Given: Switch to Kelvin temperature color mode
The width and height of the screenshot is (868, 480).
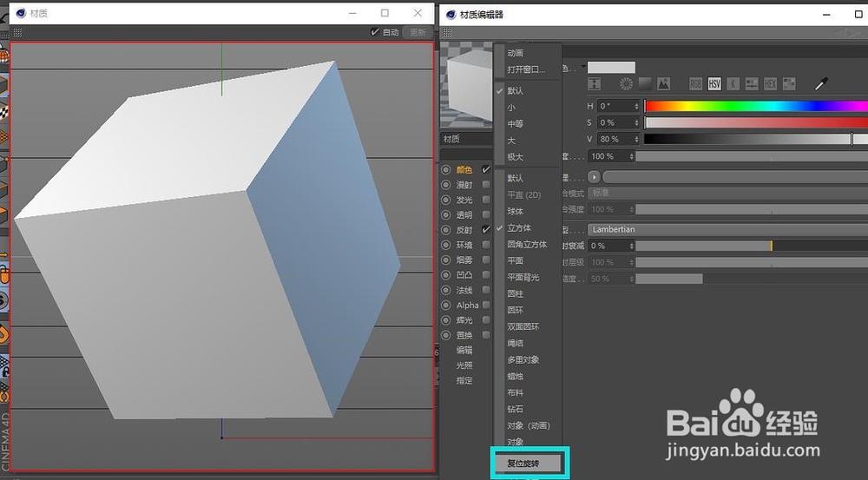Looking at the screenshot, I should (x=733, y=84).
